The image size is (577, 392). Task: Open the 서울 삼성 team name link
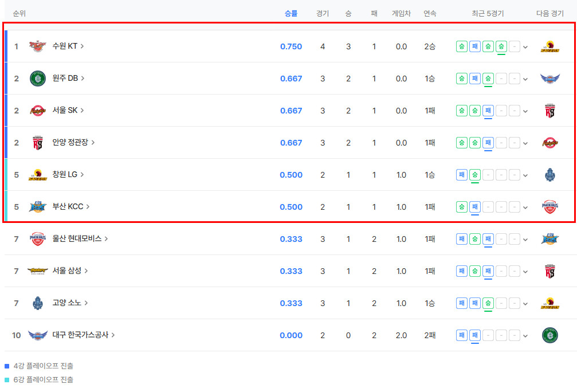tap(70, 271)
